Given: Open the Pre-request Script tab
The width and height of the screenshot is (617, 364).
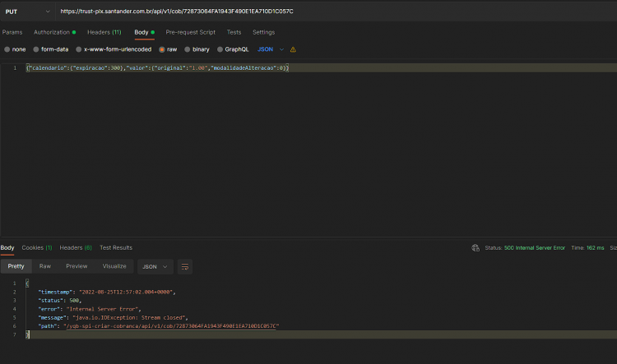Looking at the screenshot, I should pyautogui.click(x=191, y=32).
